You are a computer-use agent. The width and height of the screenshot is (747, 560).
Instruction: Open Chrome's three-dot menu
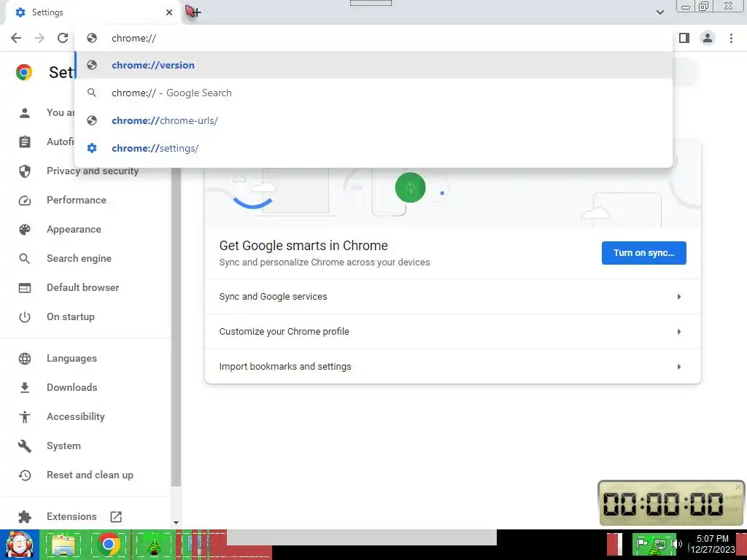(x=731, y=38)
